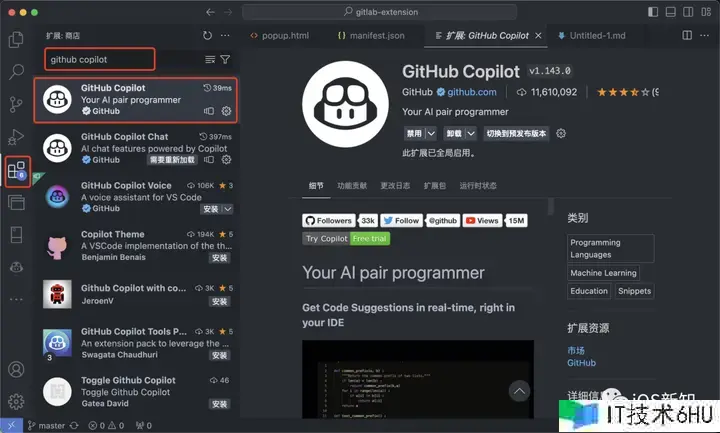This screenshot has width=720, height=433.
Task: Expand the 卸载 uninstall dropdown arrow
Action: (x=471, y=134)
